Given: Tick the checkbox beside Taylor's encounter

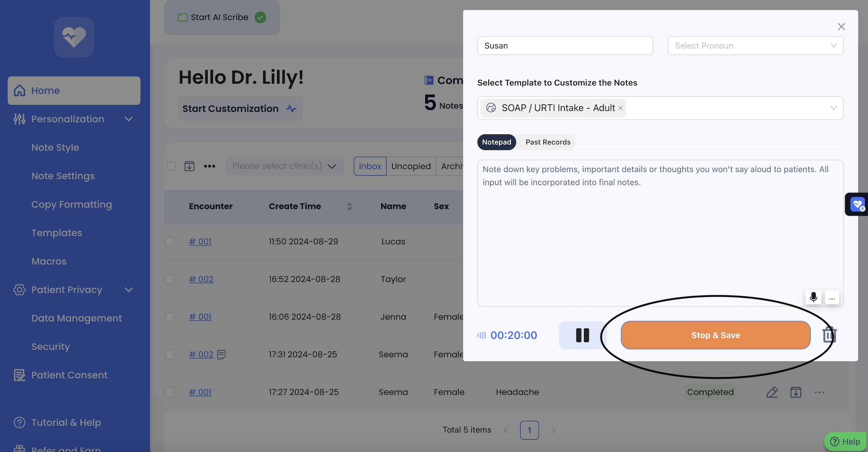Looking at the screenshot, I should 170,279.
